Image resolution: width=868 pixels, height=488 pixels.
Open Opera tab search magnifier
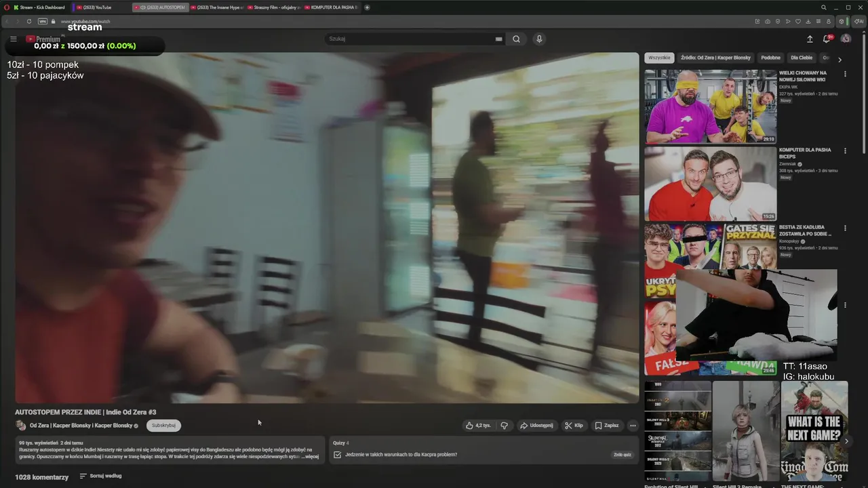tap(824, 7)
